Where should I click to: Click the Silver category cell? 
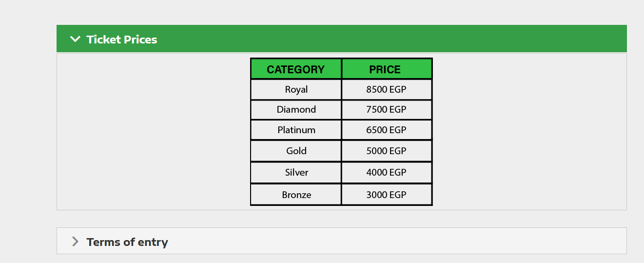296,173
